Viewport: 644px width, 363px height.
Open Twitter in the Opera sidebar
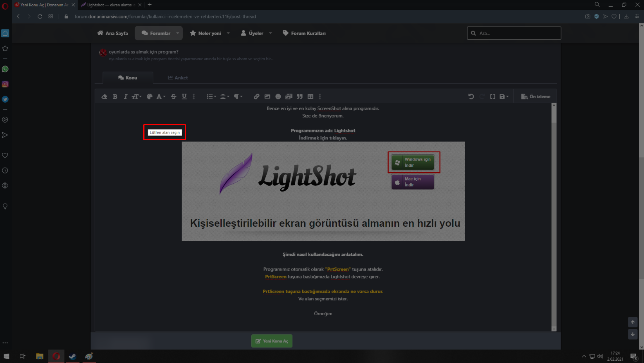click(5, 99)
